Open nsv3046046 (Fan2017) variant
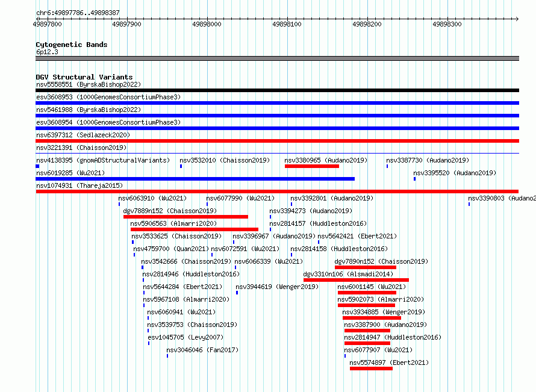Image resolution: width=536 pixels, height=392 pixels. click(x=202, y=350)
